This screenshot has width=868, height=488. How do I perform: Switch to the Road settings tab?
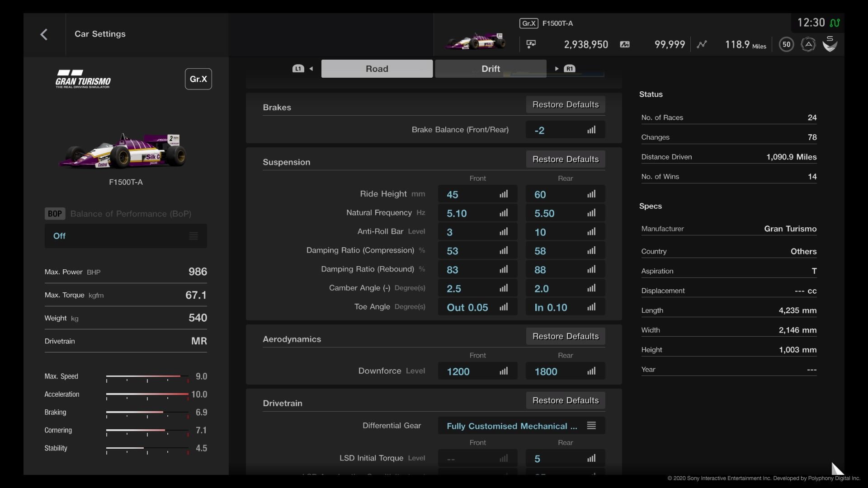(x=377, y=69)
